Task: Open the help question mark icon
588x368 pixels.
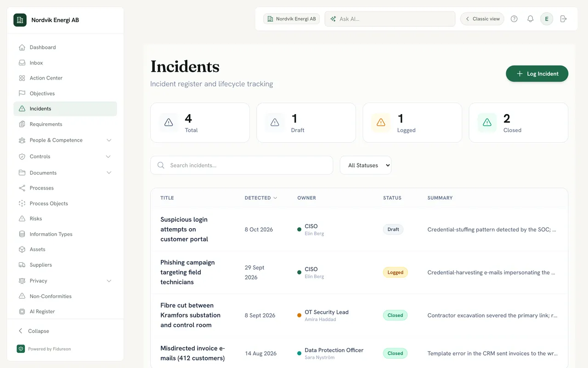Action: tap(514, 19)
